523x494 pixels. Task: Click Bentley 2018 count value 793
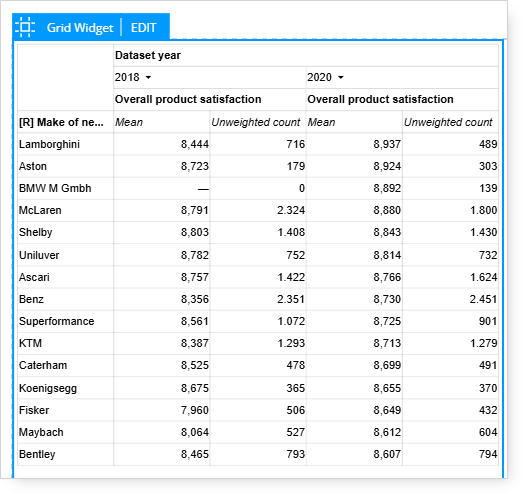point(296,454)
